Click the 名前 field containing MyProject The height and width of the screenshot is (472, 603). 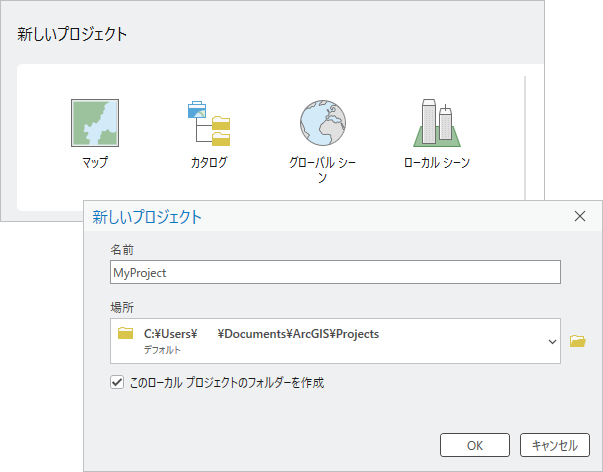click(x=335, y=272)
